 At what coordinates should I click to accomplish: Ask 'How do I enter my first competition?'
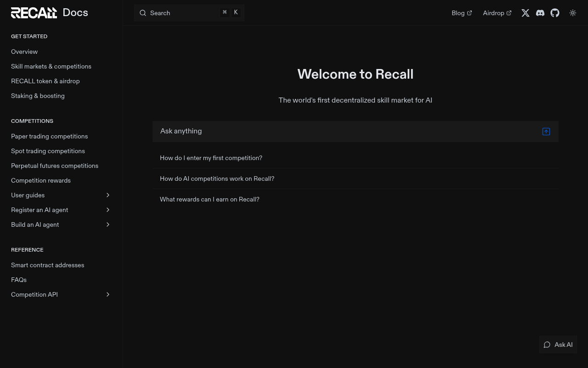click(x=356, y=158)
